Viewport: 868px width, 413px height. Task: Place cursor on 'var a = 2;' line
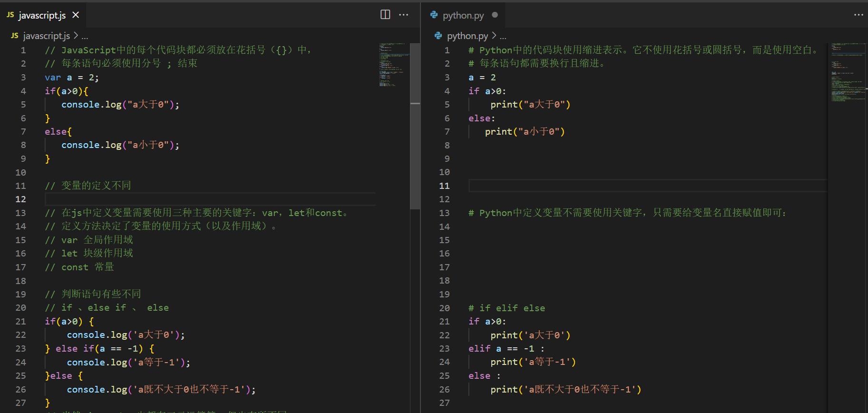pos(72,77)
